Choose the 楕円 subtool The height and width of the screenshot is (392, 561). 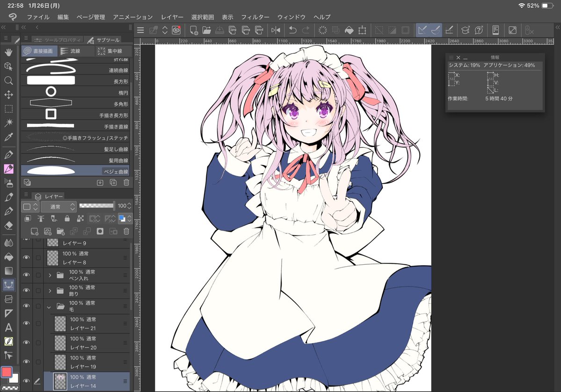(75, 92)
